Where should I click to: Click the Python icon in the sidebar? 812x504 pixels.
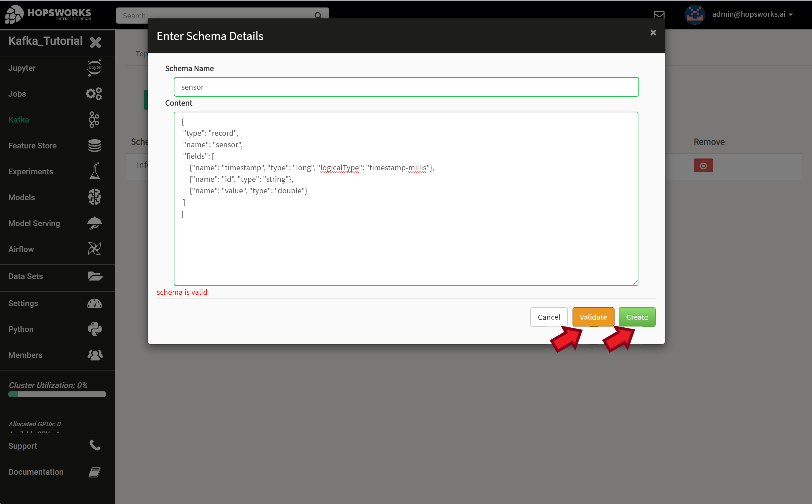point(94,329)
